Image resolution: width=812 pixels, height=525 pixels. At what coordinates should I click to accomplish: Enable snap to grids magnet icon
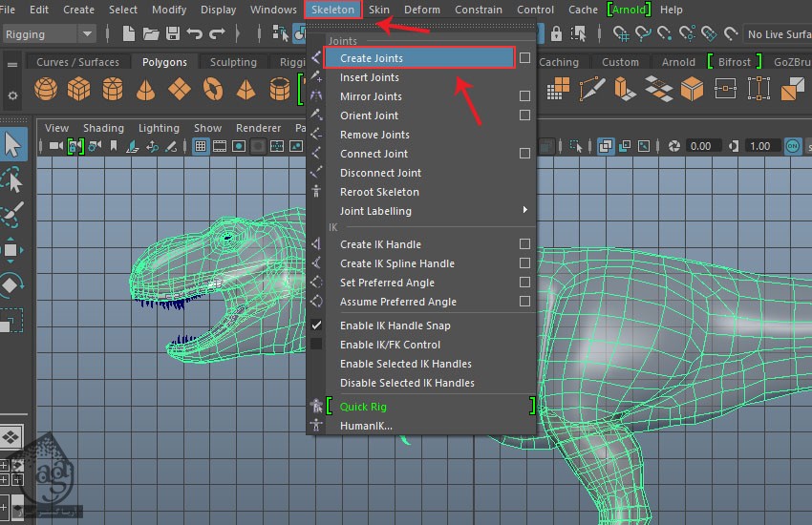(622, 34)
